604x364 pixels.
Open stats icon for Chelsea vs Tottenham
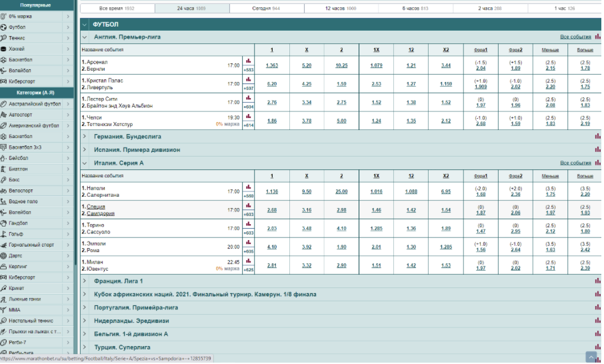coord(249,116)
